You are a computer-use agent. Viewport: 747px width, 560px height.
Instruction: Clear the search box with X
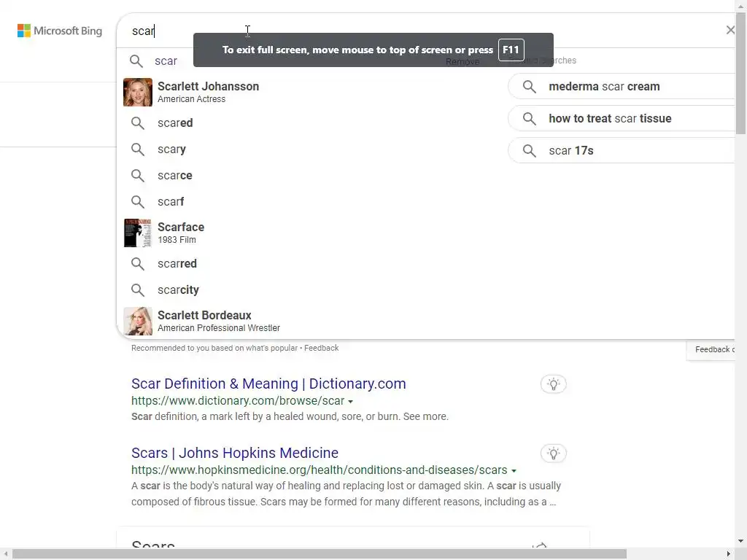click(x=729, y=31)
